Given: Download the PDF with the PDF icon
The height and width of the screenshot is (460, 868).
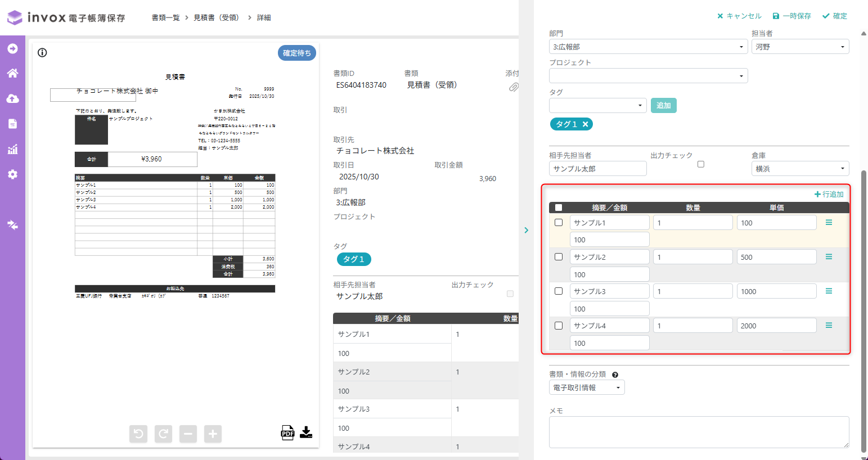Looking at the screenshot, I should (287, 432).
